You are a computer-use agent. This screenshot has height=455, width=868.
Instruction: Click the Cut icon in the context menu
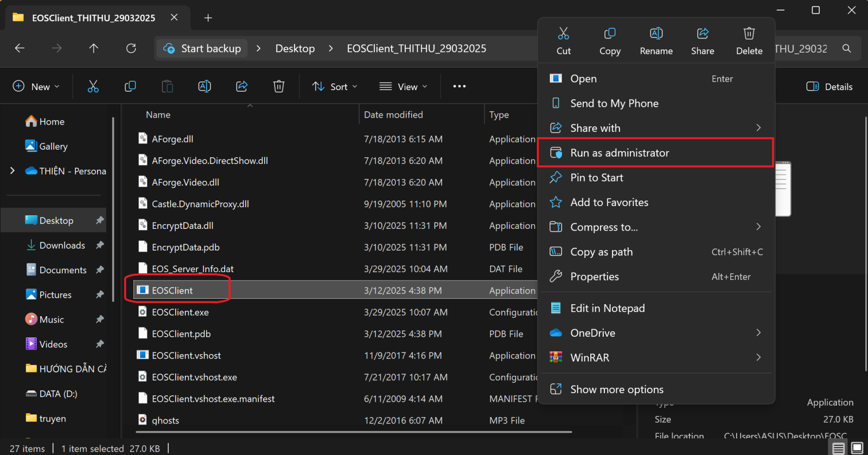564,34
